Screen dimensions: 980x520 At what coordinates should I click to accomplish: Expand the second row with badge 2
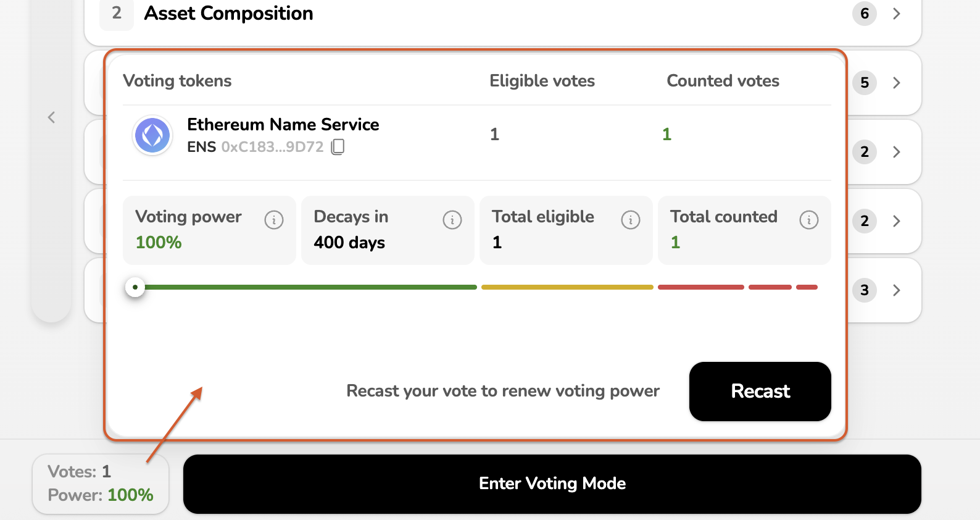tap(897, 221)
